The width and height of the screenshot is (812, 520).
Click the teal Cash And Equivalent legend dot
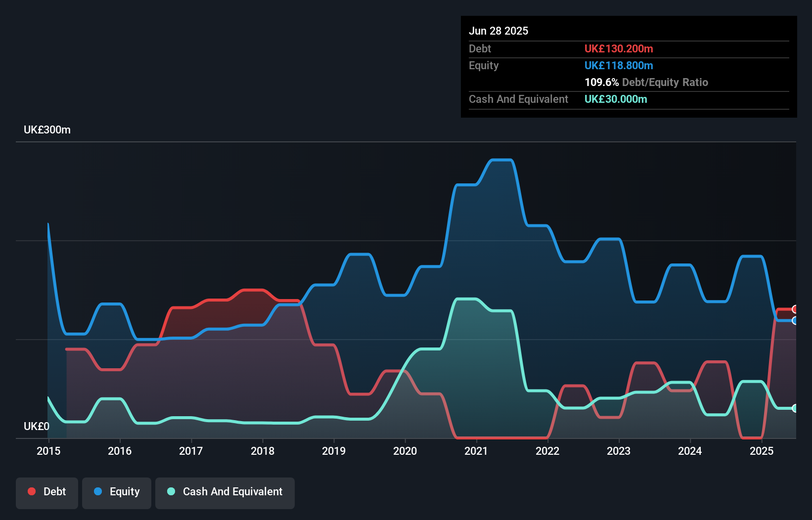pos(171,491)
